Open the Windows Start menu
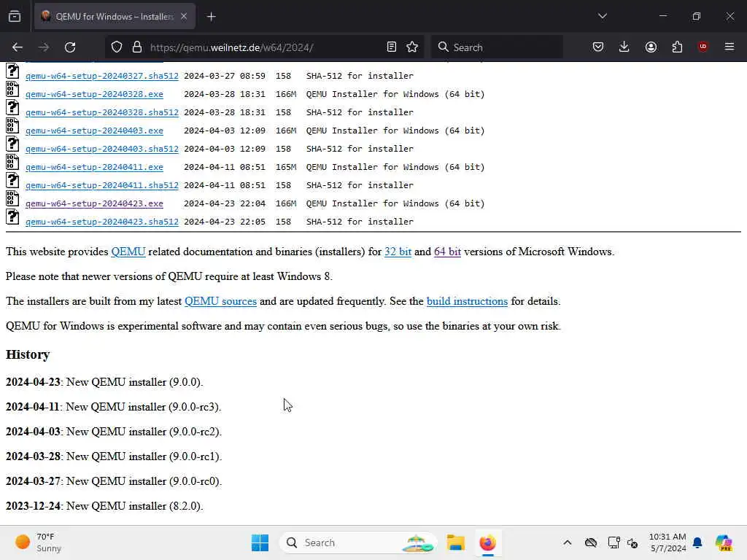This screenshot has width=747, height=560. point(260,542)
